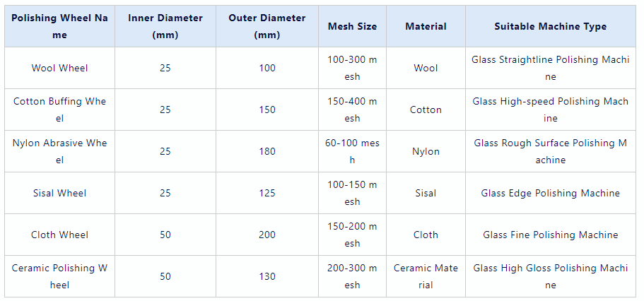Click the outer diameter value 200
The height and width of the screenshot is (301, 644).
(x=267, y=235)
